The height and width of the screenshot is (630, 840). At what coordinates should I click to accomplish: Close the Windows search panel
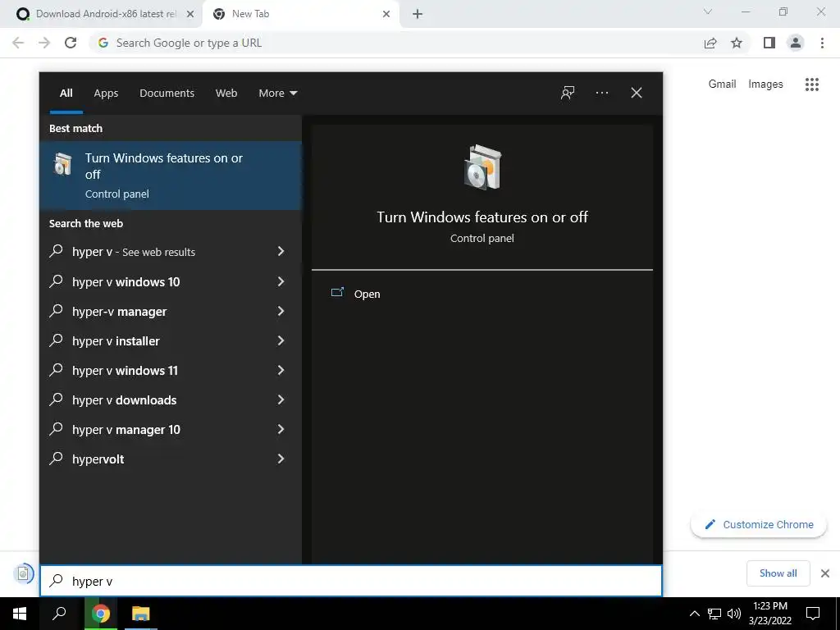pos(637,93)
